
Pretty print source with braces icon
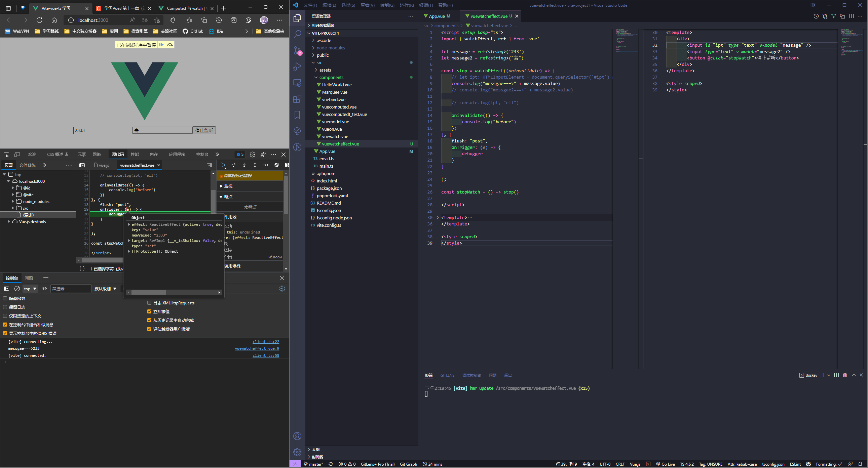82,269
